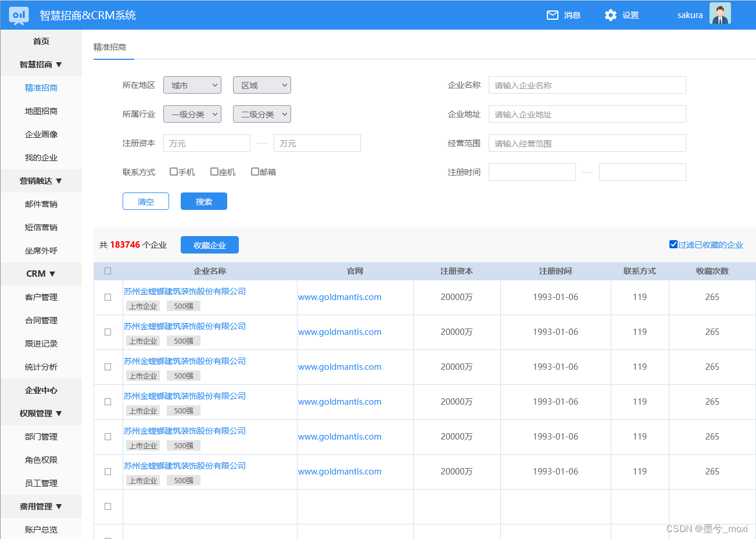Viewport: 756px width, 539px height.
Task: Collapse the 权限管理 sidebar section
Action: [41, 413]
